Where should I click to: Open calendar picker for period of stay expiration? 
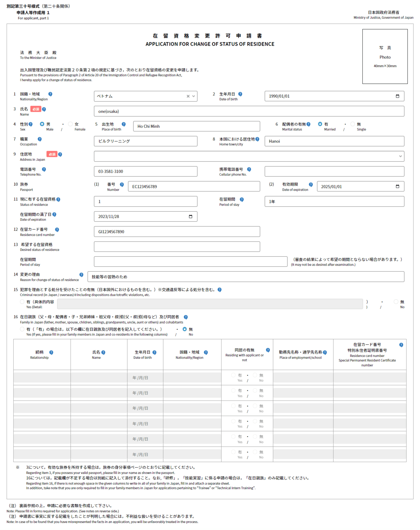click(191, 217)
